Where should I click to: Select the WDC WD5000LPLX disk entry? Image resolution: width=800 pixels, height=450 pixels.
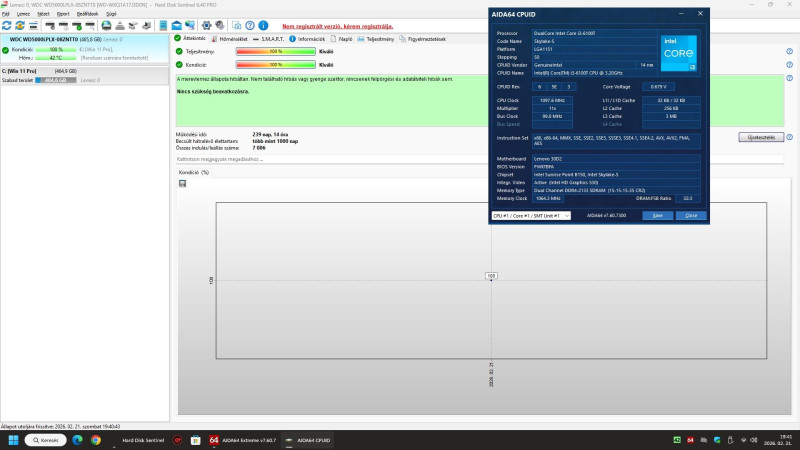tap(84, 48)
